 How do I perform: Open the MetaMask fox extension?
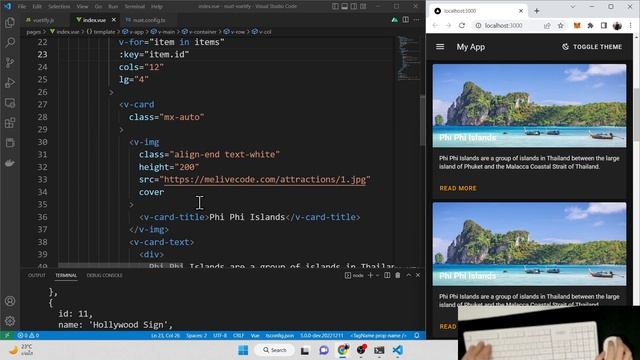(x=577, y=25)
